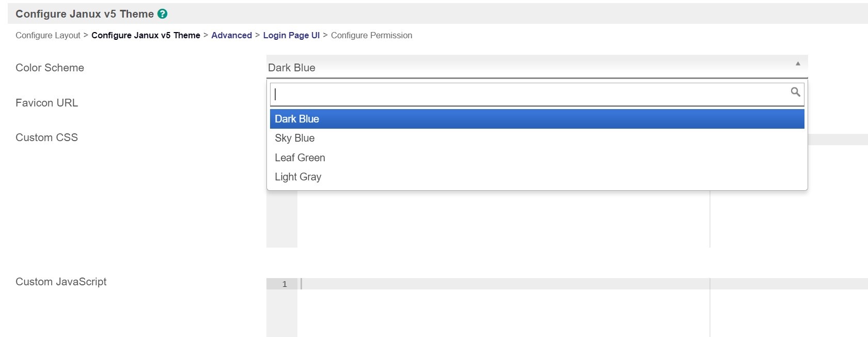Image resolution: width=868 pixels, height=337 pixels.
Task: Click Configure Janux v5 Theme breadcrumb
Action: point(146,35)
